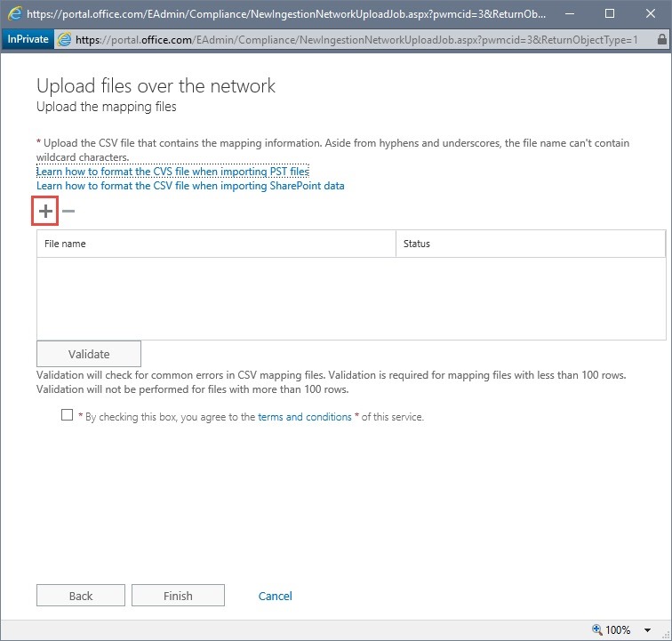Open the zoom level dropdown arrow
672x641 pixels.
pos(648,629)
